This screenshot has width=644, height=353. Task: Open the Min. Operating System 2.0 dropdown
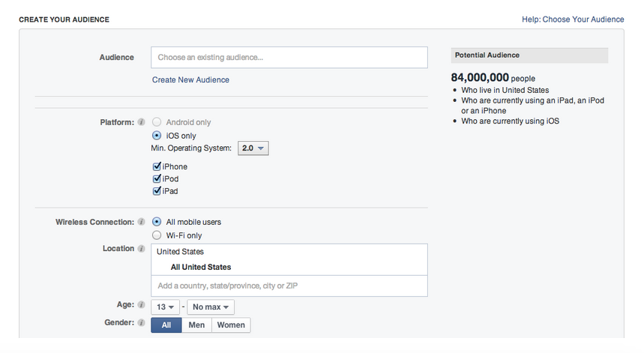pyautogui.click(x=253, y=149)
